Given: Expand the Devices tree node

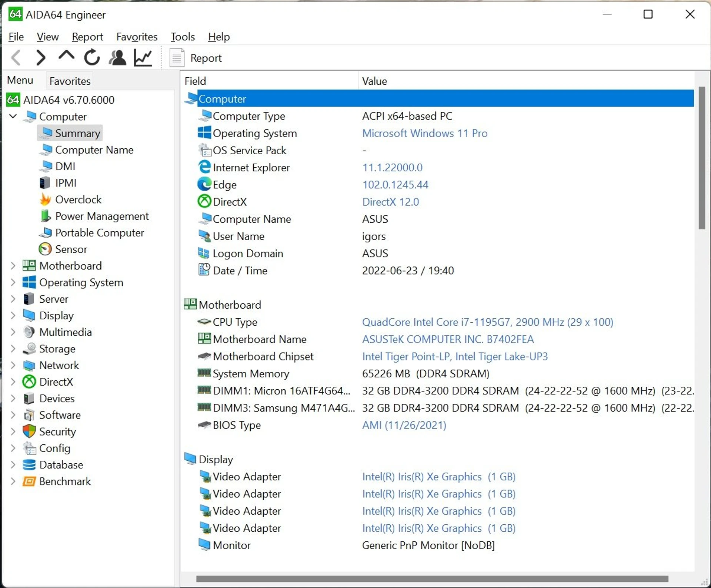Looking at the screenshot, I should coord(13,399).
